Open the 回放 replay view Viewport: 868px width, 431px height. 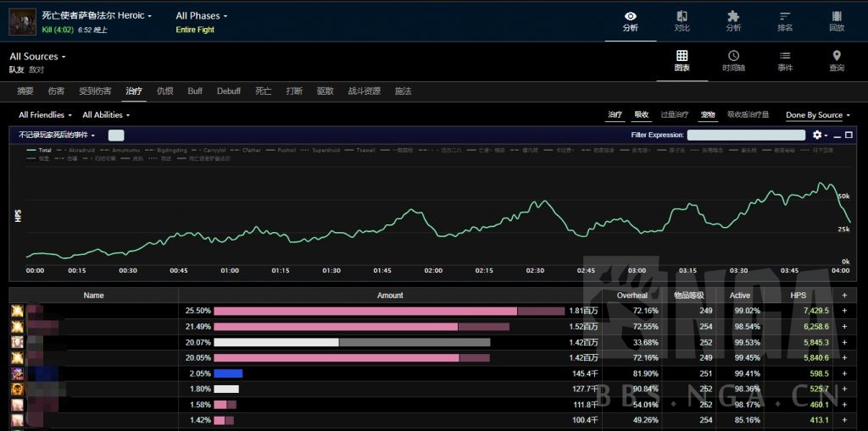point(837,21)
